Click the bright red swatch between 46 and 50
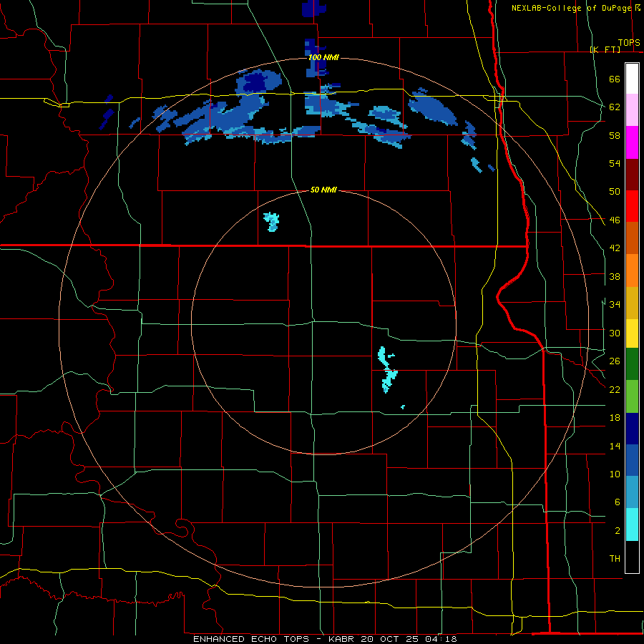 pyautogui.click(x=632, y=207)
